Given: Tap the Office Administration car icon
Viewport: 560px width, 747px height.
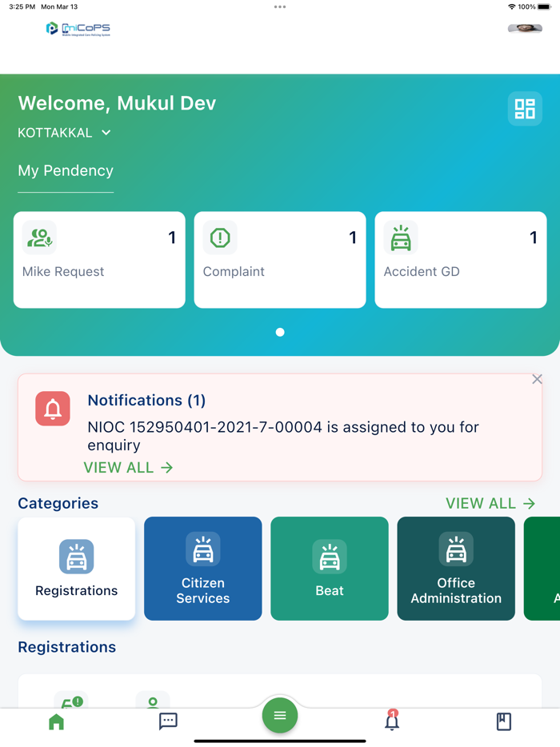Looking at the screenshot, I should (456, 549).
